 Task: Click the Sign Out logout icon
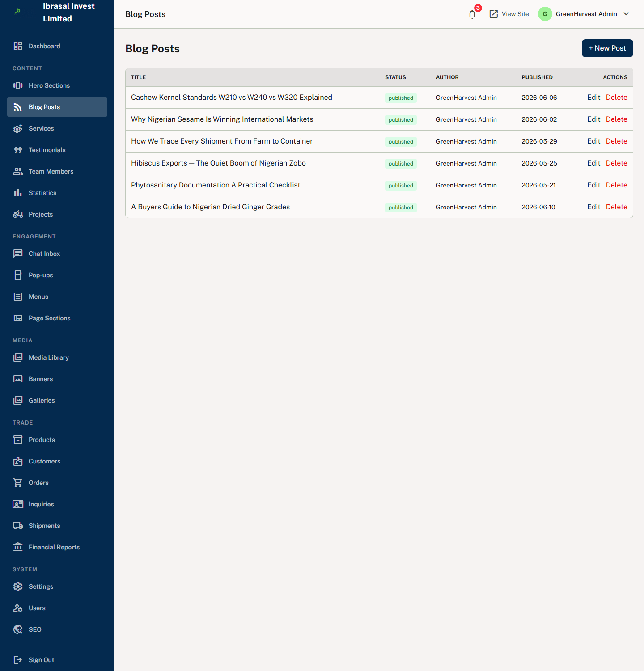point(18,660)
